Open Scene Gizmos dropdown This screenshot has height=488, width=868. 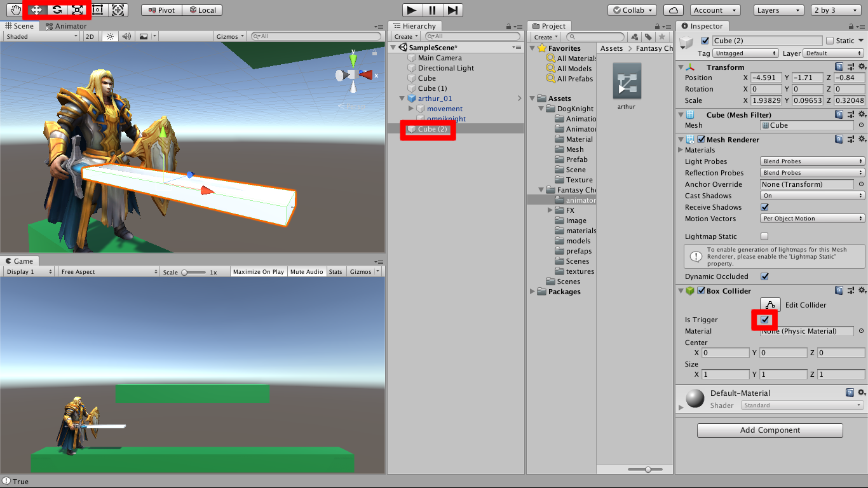(x=231, y=36)
